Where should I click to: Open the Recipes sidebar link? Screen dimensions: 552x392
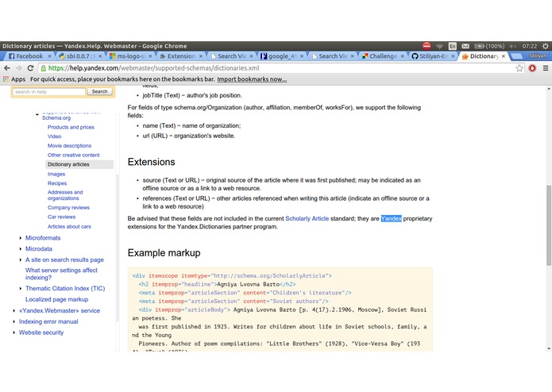[x=57, y=183]
